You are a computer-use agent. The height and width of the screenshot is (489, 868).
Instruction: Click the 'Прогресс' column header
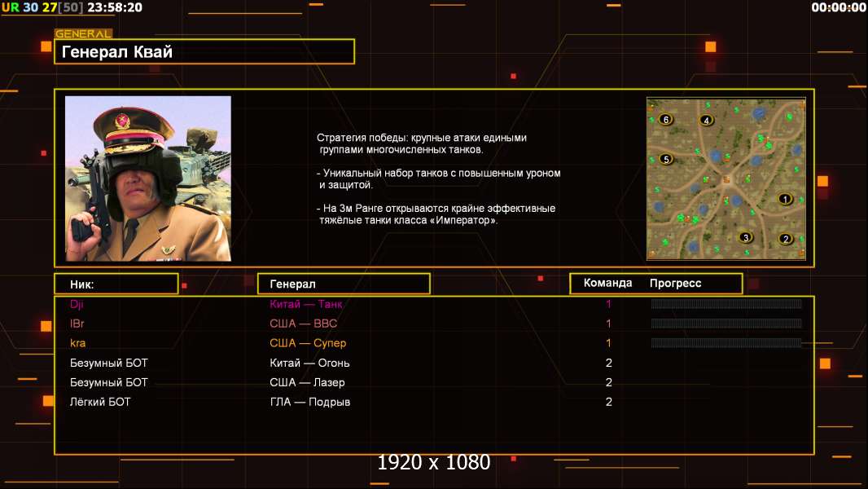click(675, 284)
